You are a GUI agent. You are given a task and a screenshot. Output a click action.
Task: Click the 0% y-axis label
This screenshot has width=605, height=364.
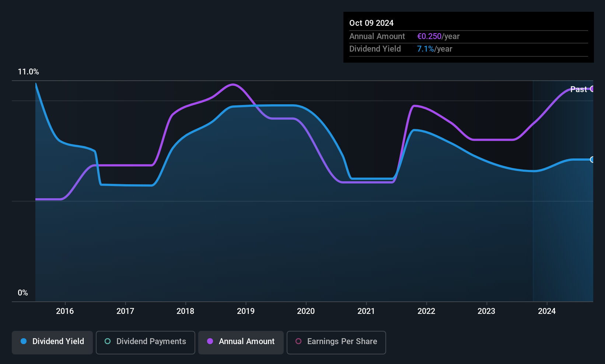pos(23,293)
